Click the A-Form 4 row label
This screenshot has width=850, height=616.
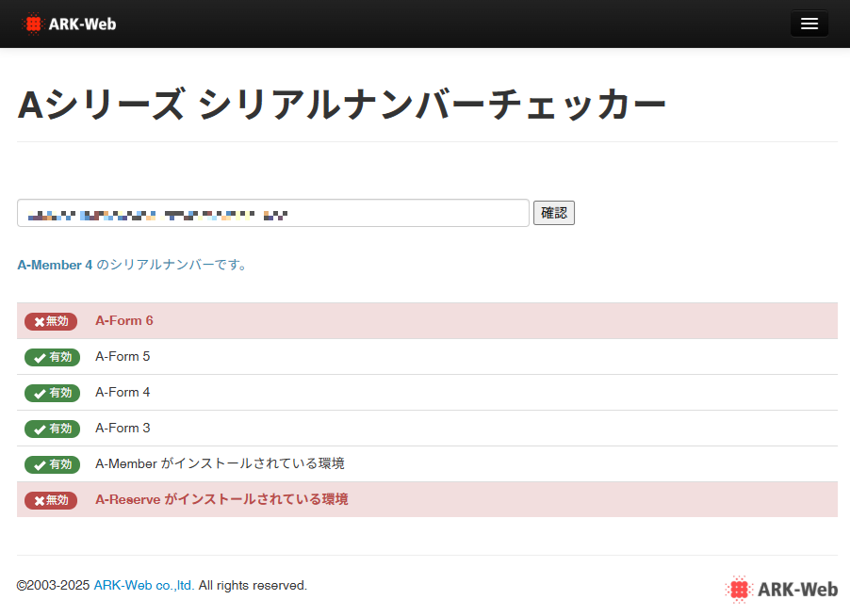click(x=123, y=393)
